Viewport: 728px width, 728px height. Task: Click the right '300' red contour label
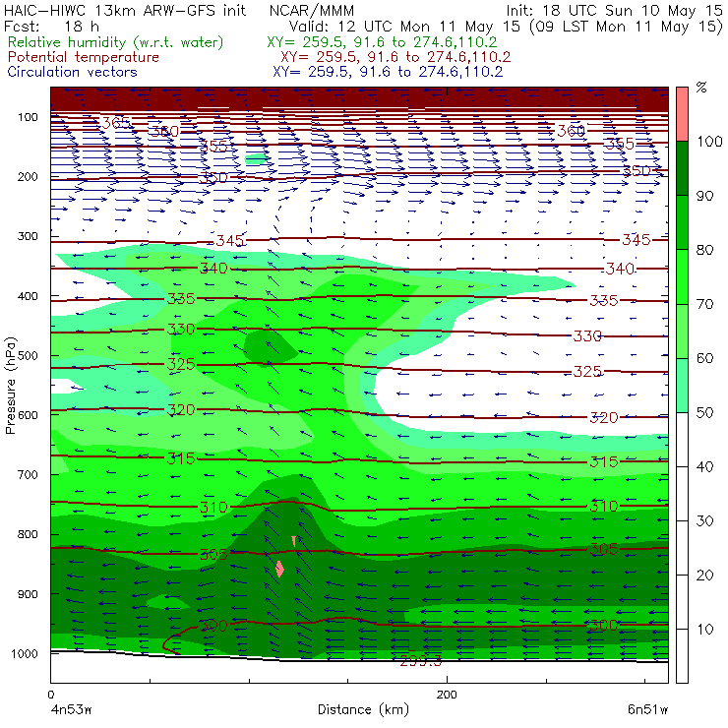tap(604, 626)
